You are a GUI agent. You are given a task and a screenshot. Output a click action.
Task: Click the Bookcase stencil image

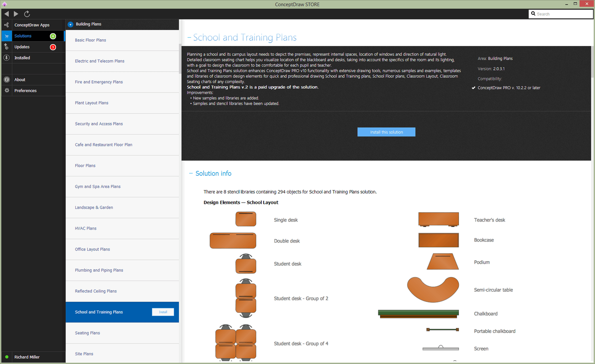(439, 240)
